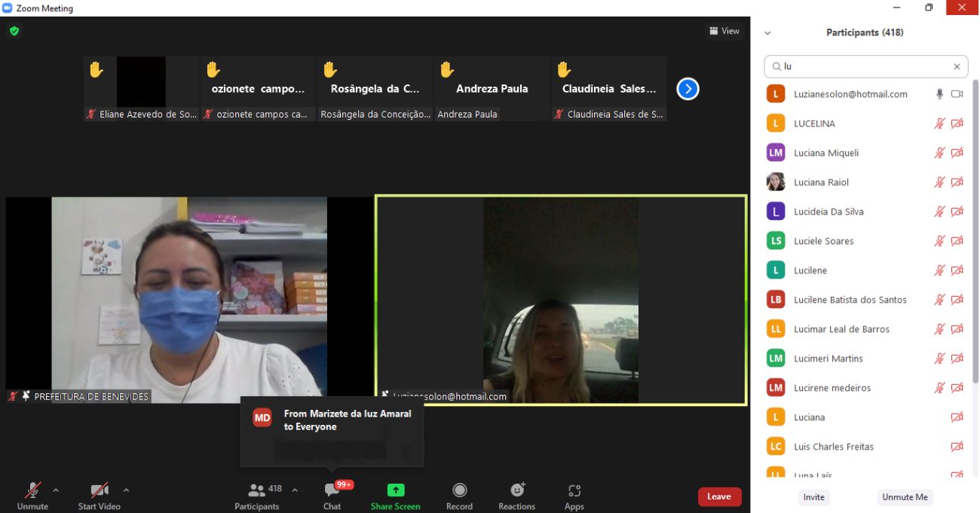The image size is (980, 513).
Task: Toggle Start Video camera button
Action: coord(99,493)
